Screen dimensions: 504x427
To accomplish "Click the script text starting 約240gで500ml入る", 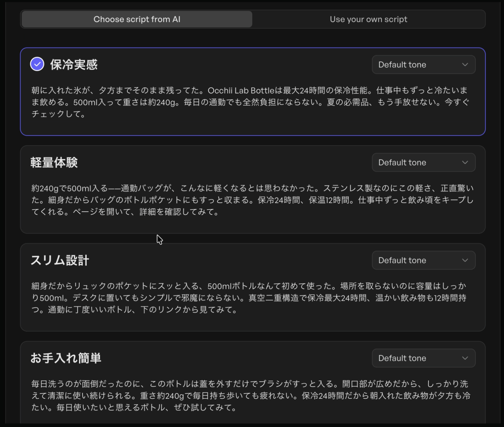I will coord(252,200).
